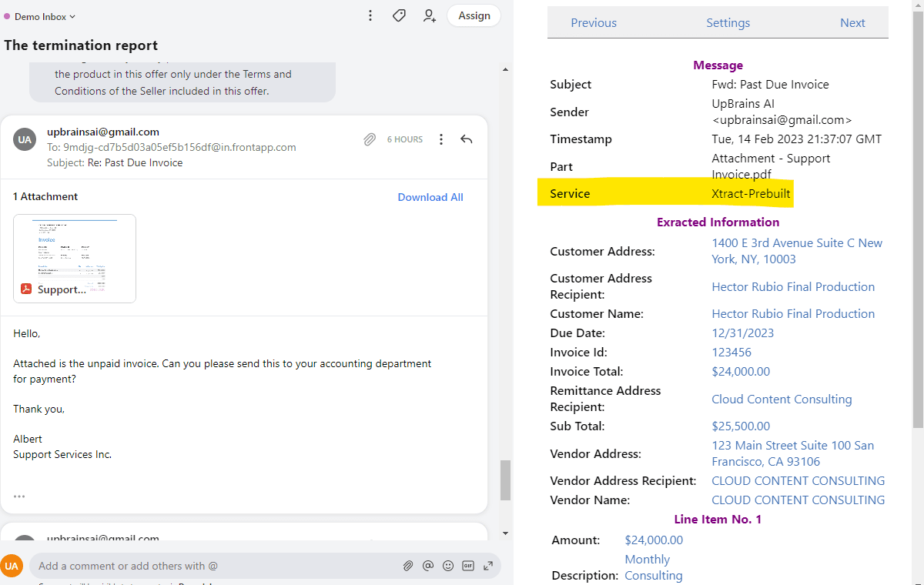This screenshot has height=585, width=924.
Task: Click the Part value 'Attachment - Support Invoice.pdf'
Action: pyautogui.click(x=771, y=166)
